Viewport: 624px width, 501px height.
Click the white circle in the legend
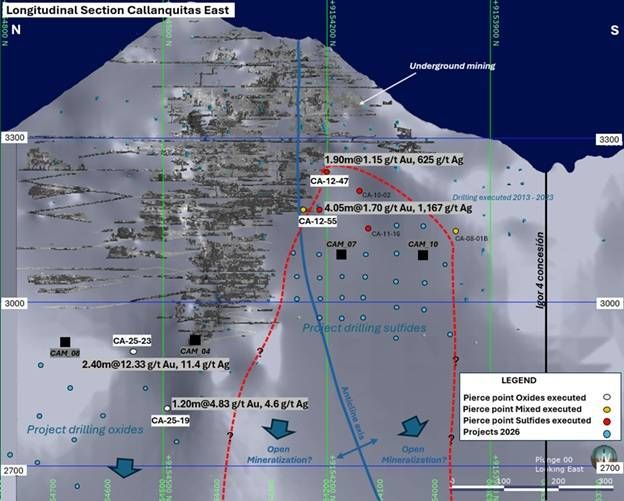coord(606,397)
